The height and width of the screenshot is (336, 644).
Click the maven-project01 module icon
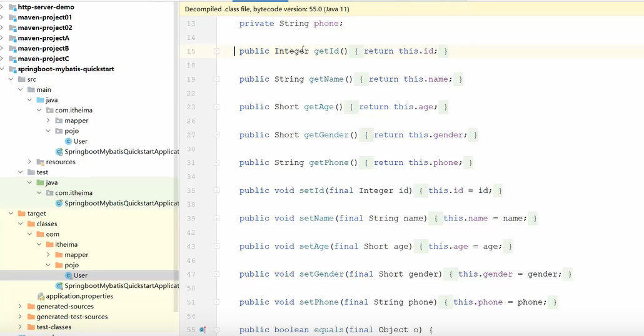(x=13, y=17)
